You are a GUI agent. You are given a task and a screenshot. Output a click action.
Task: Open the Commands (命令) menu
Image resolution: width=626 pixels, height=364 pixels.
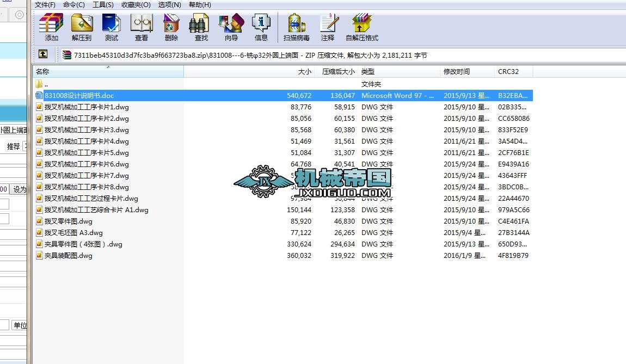pos(74,5)
